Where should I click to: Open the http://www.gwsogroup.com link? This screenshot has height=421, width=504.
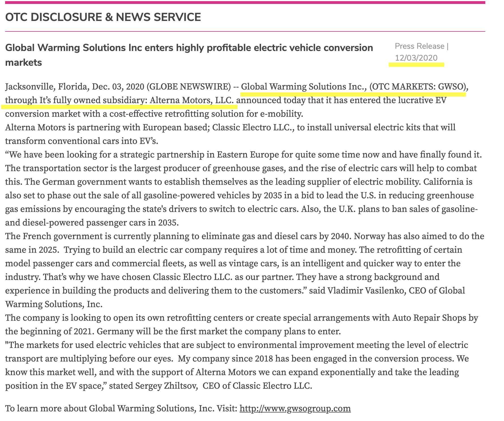(295, 408)
